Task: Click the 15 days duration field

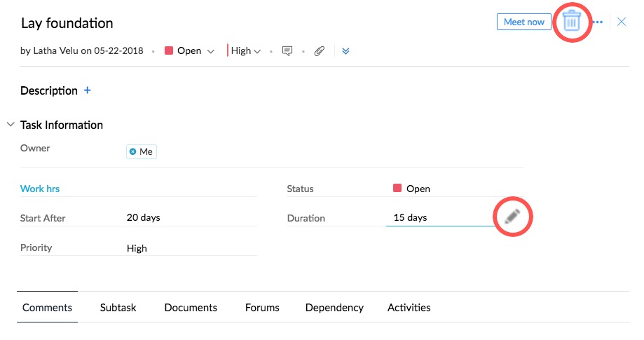Action: click(439, 217)
